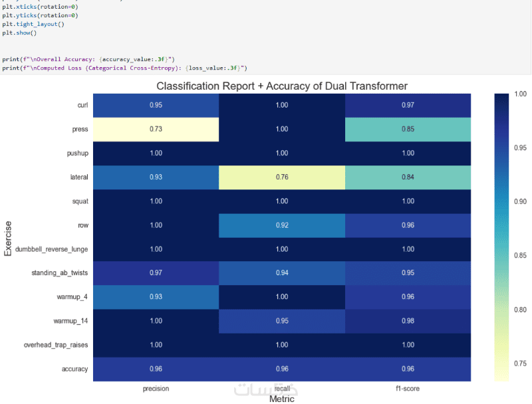Select the press f1-score cell showing 0.85
532x404 pixels.
coord(408,129)
